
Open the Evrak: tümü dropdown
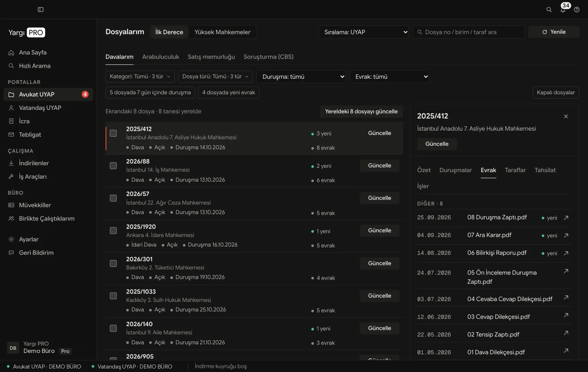pyautogui.click(x=389, y=77)
